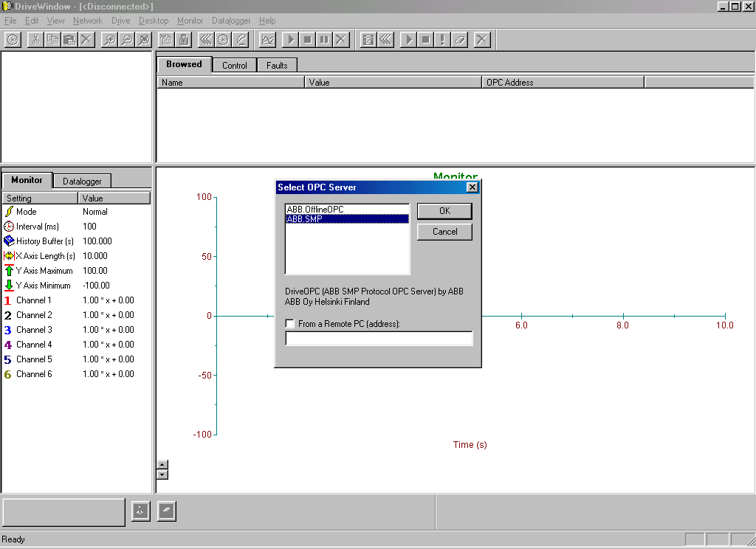Select the Channel 6 row
The image size is (756, 549).
tap(76, 374)
